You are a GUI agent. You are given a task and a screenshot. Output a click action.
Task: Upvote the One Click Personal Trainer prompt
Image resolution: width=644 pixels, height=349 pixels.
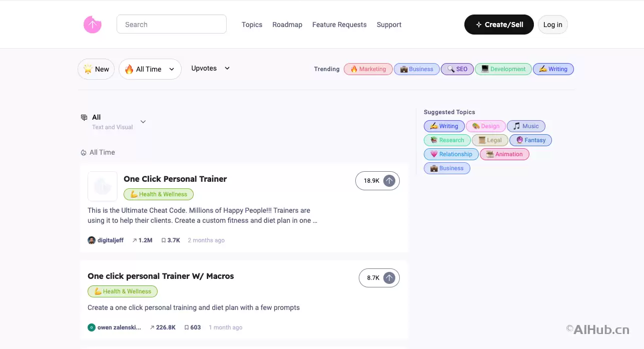point(389,181)
